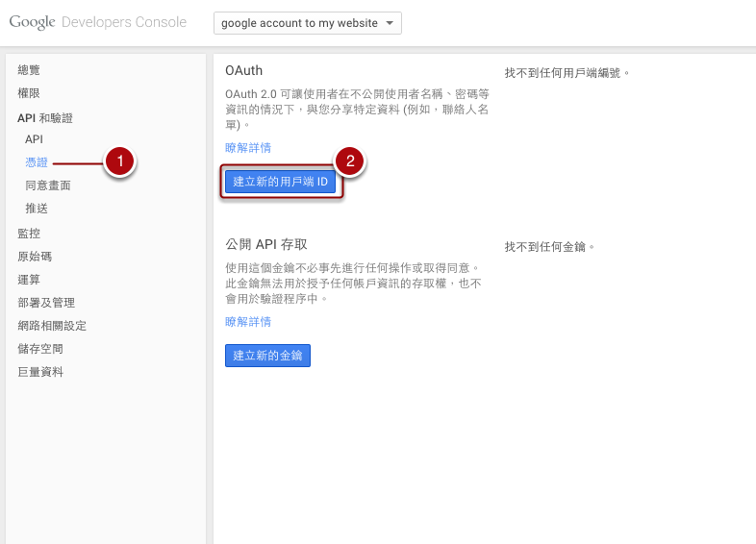Expand the 儲存空間 sidebar section
The height and width of the screenshot is (544, 756).
click(x=40, y=349)
